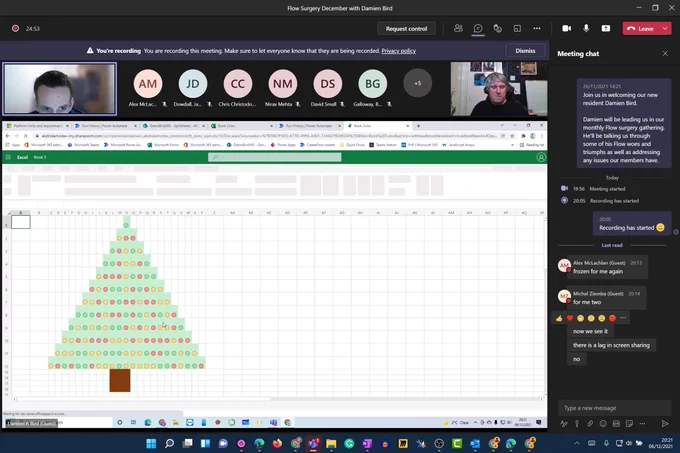Open OneNote from the taskbar
The height and width of the screenshot is (453, 680).
tap(367, 443)
